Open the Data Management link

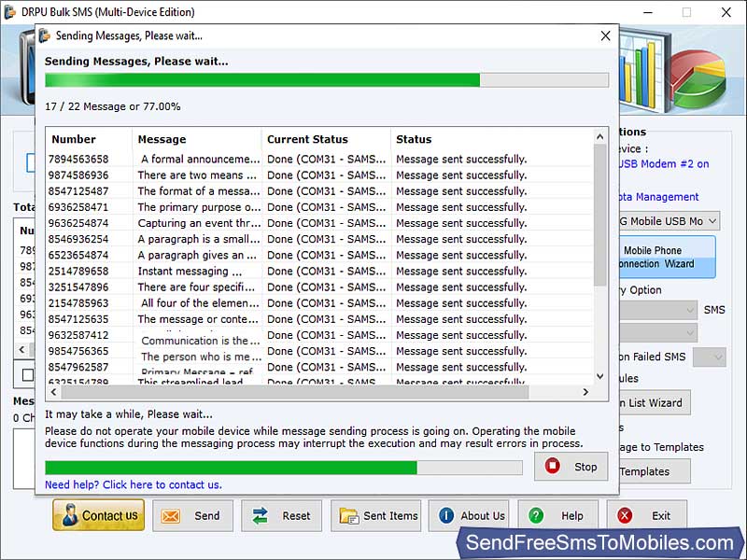[657, 197]
